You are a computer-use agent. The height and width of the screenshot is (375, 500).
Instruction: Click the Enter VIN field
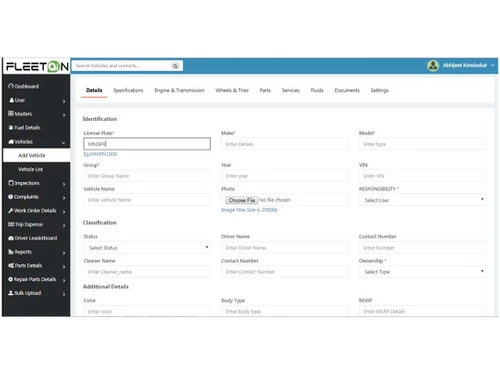click(422, 176)
